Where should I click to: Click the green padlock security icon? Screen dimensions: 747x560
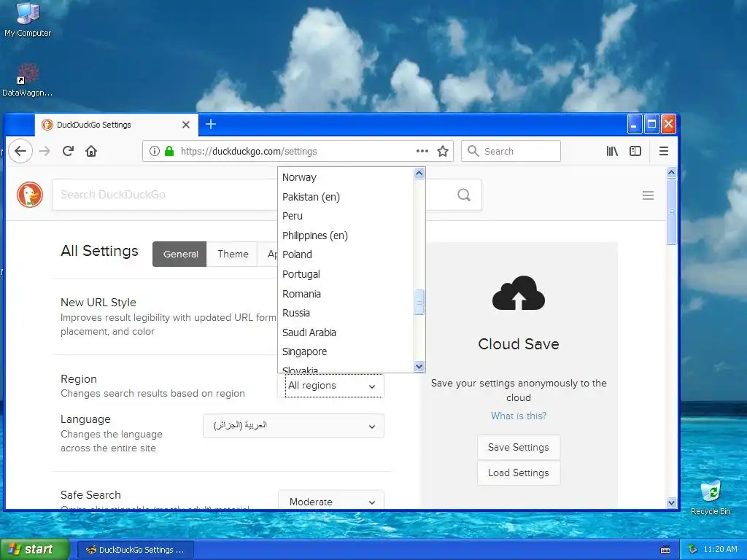click(x=169, y=152)
